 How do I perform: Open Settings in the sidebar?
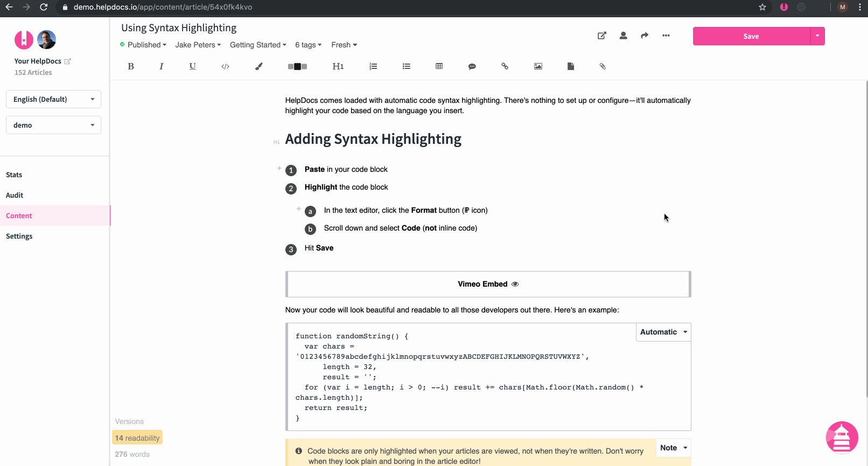(19, 236)
